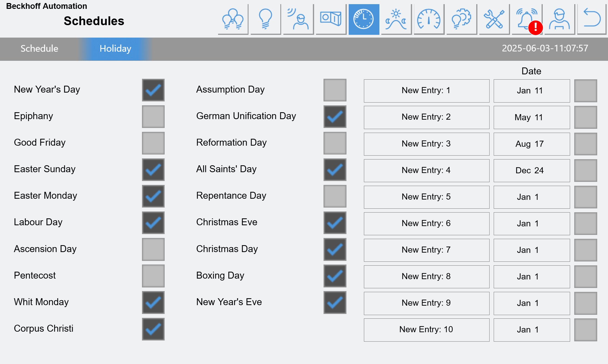Edit the New Entry: 8 name field

coord(426,277)
